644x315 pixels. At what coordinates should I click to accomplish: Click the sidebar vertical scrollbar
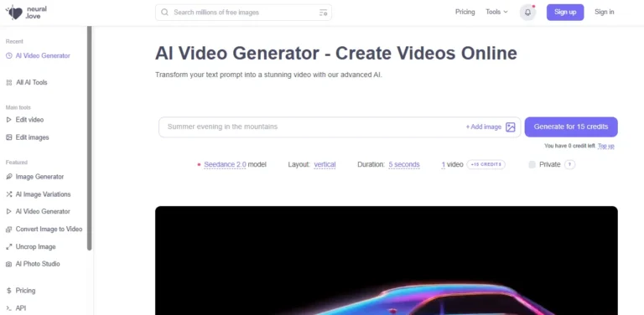tap(89, 137)
